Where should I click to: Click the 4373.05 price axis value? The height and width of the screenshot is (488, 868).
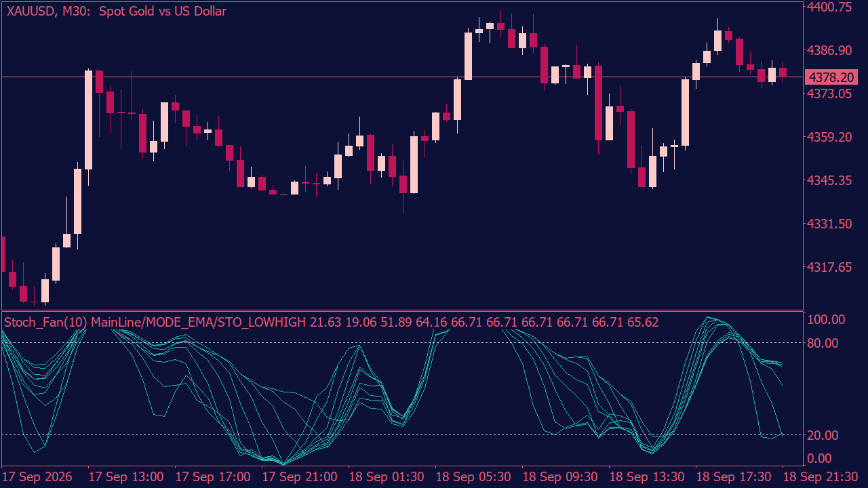(831, 94)
